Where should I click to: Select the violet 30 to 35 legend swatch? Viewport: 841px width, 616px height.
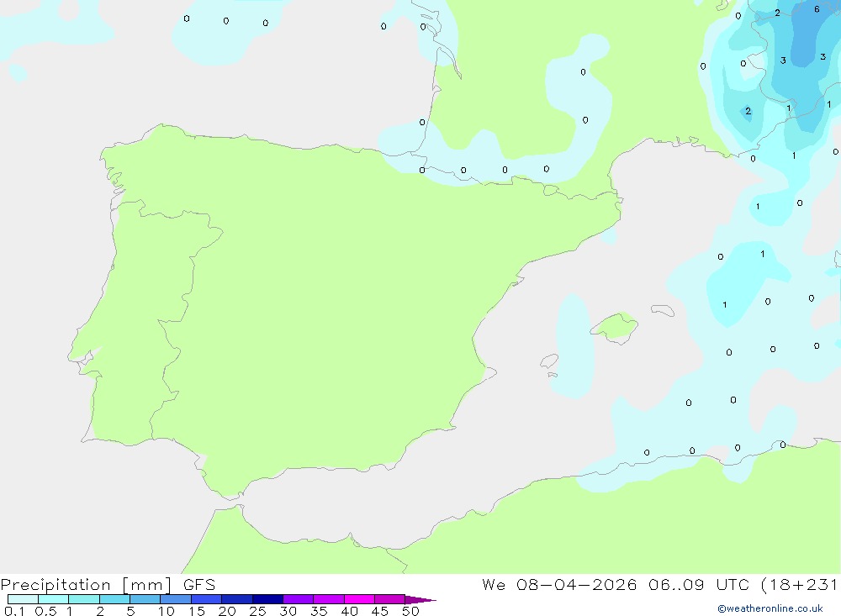(x=298, y=599)
